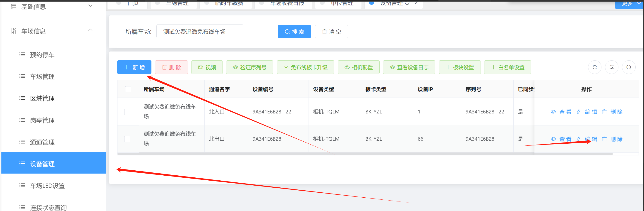The width and height of the screenshot is (644, 211).
Task: Click the 板块设置 button
Action: [460, 67]
